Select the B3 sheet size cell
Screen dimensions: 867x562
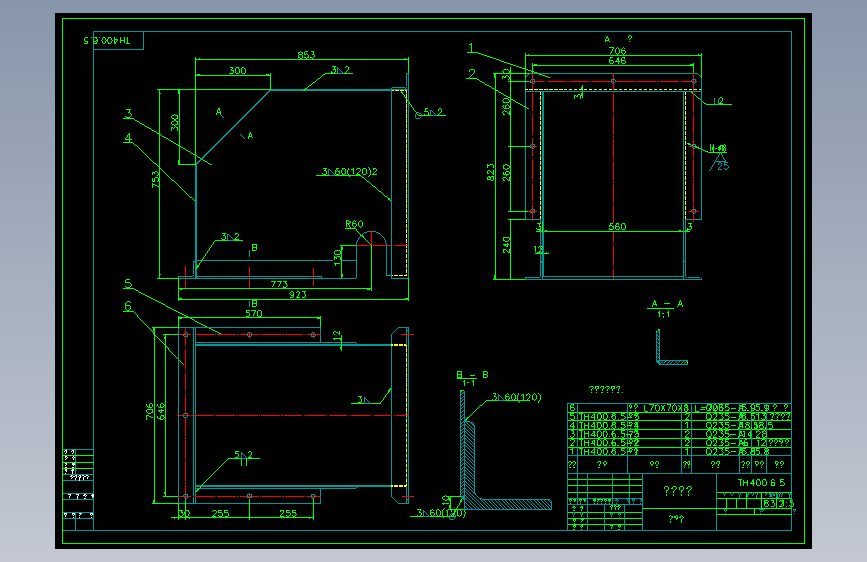(x=769, y=503)
